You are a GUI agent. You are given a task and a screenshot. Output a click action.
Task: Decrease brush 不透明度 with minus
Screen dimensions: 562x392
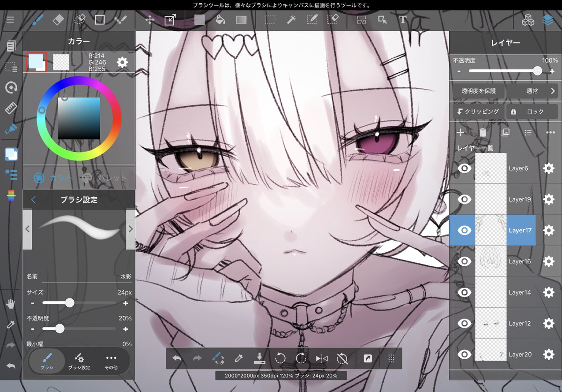(32, 329)
